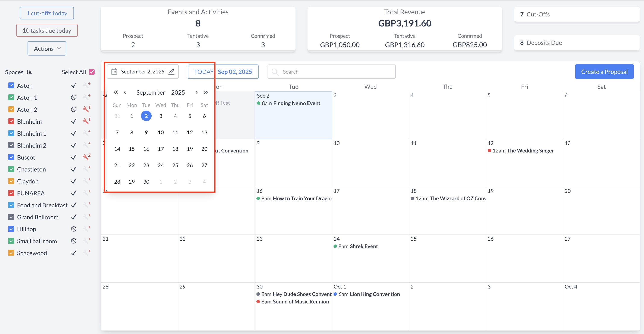644x334 pixels.
Task: Advance to next month using the right chevron
Action: point(196,92)
